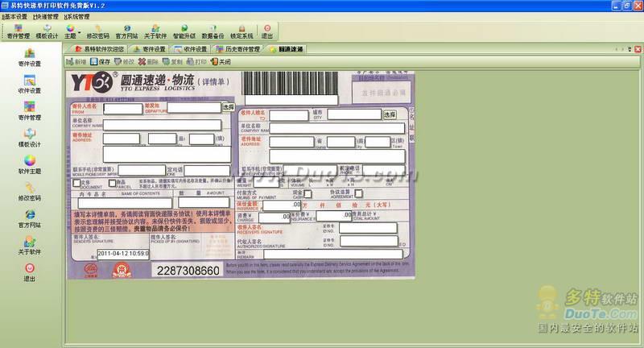Open 关于软件 in the top toolbar
The height and width of the screenshot is (348, 644).
click(x=155, y=31)
